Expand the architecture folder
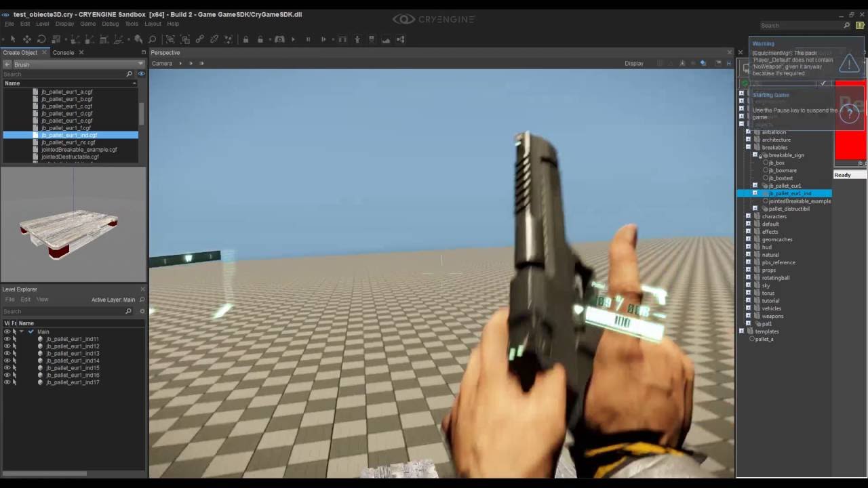The width and height of the screenshot is (868, 488). pos(749,140)
